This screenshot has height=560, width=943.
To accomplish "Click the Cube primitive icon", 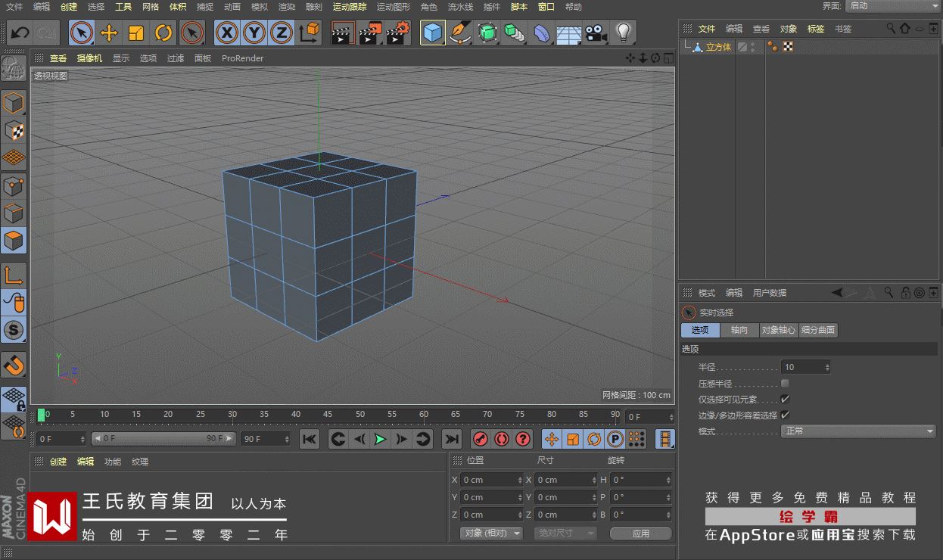I will [x=433, y=33].
